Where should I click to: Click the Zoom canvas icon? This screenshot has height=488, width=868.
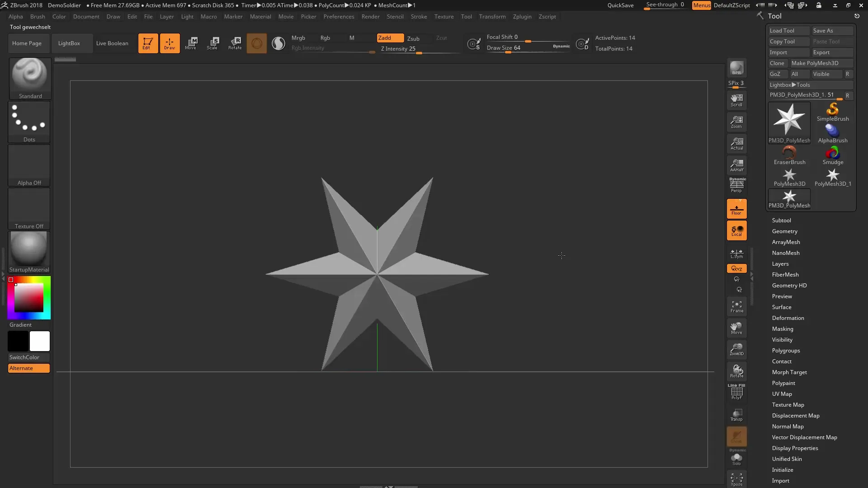pos(736,122)
